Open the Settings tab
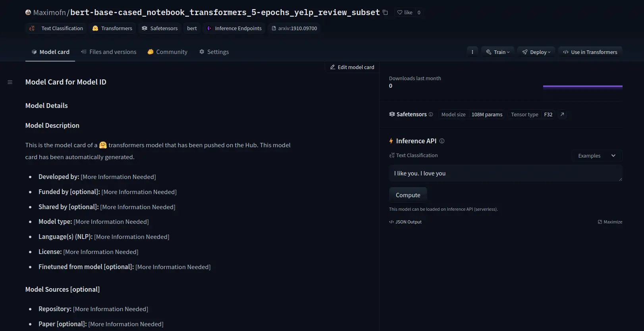Image resolution: width=644 pixels, height=331 pixels. tap(214, 52)
